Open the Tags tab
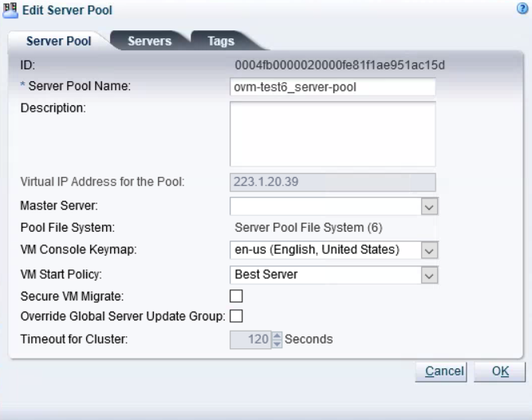Screen dimensions: 532x420 click(221, 41)
